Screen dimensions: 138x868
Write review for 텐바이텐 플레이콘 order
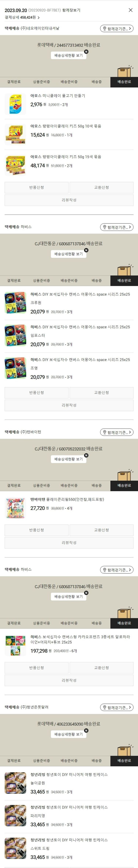coord(69,543)
